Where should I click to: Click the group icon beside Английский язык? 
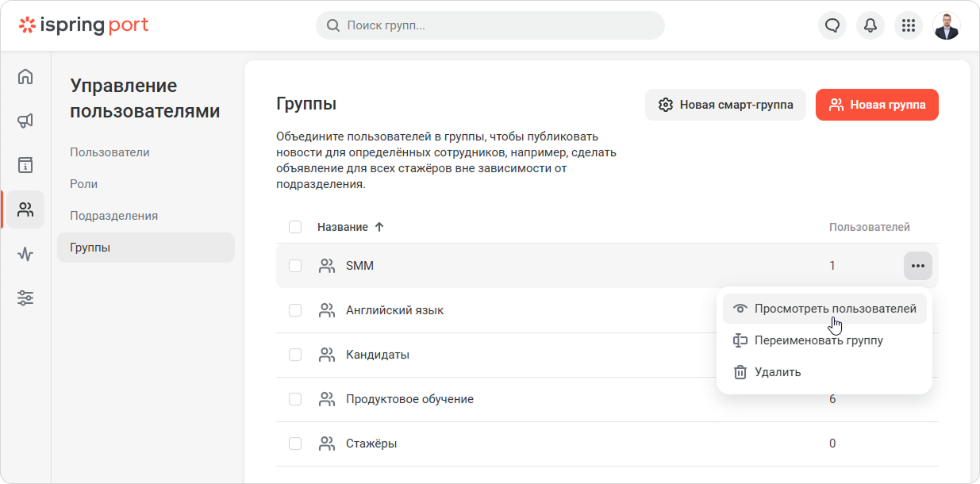click(327, 310)
